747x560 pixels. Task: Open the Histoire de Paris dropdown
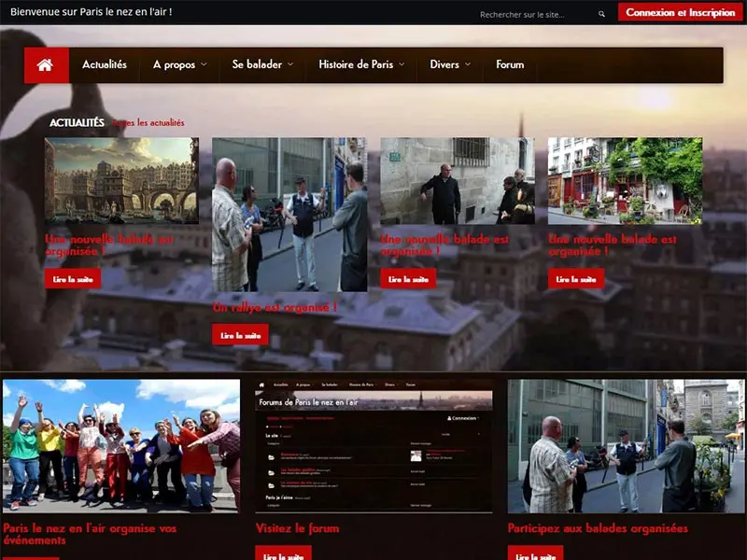(x=361, y=65)
